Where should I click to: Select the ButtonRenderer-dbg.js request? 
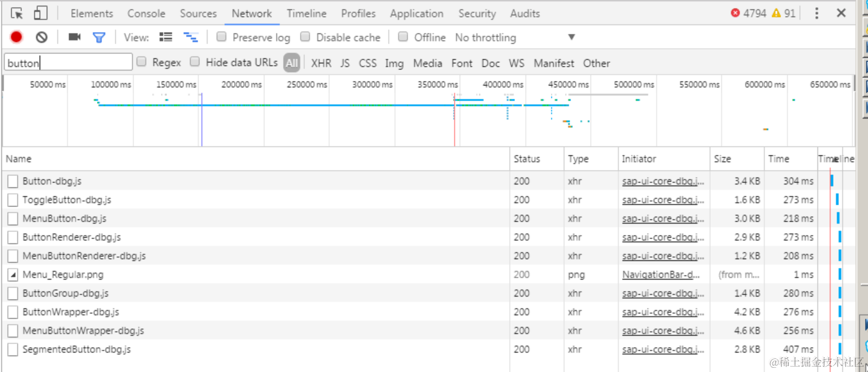72,237
